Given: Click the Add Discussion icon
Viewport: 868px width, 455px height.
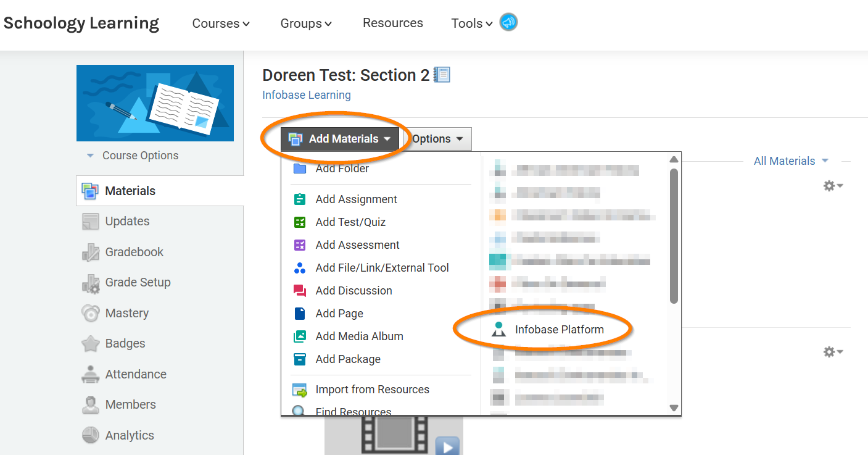Looking at the screenshot, I should [300, 291].
